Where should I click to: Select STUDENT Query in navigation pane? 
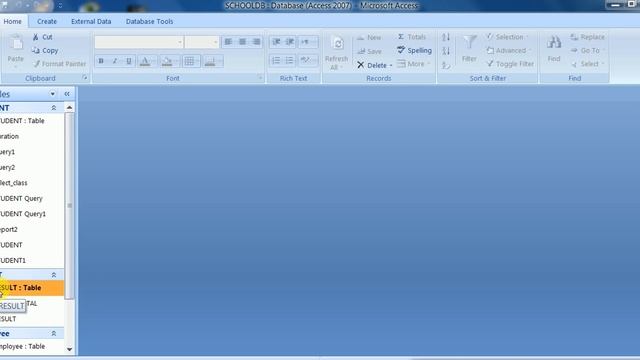(32, 198)
